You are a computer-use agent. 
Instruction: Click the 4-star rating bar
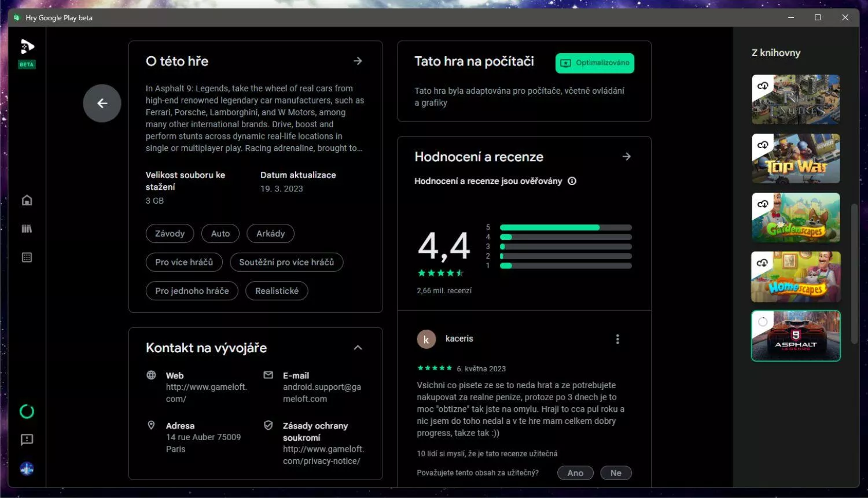566,237
